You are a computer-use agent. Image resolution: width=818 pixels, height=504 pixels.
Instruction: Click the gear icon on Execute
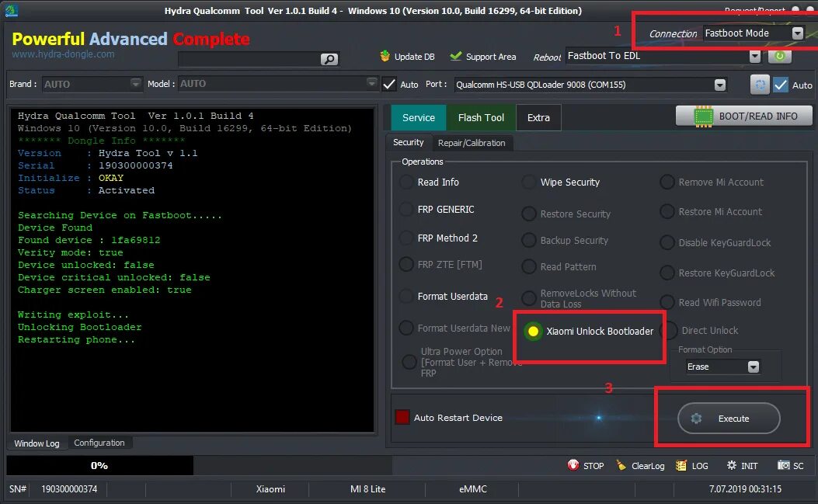click(696, 419)
